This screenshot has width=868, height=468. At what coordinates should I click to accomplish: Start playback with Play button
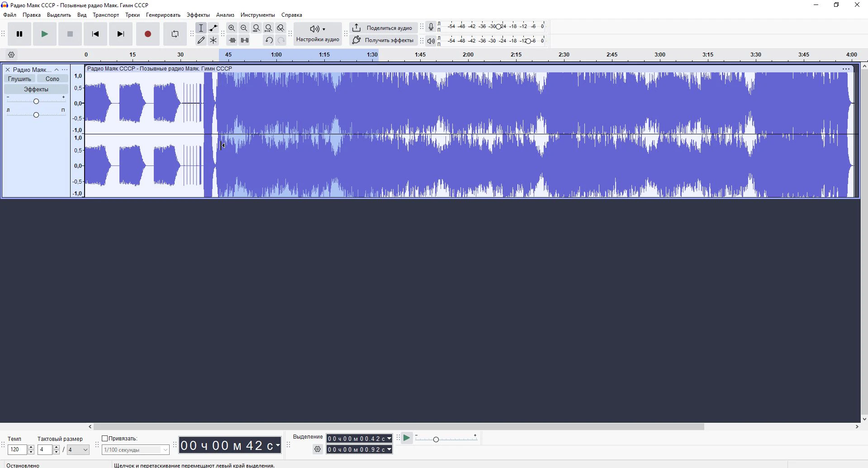coord(45,34)
